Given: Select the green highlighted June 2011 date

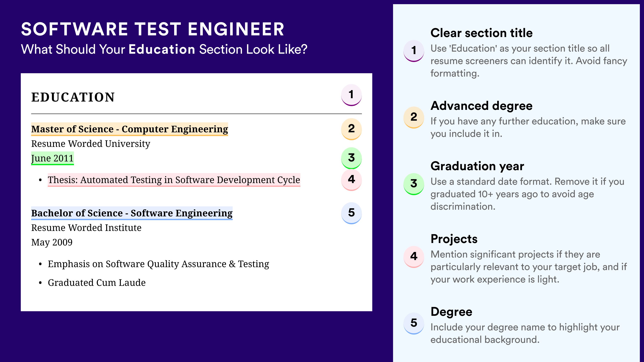Looking at the screenshot, I should click(53, 159).
